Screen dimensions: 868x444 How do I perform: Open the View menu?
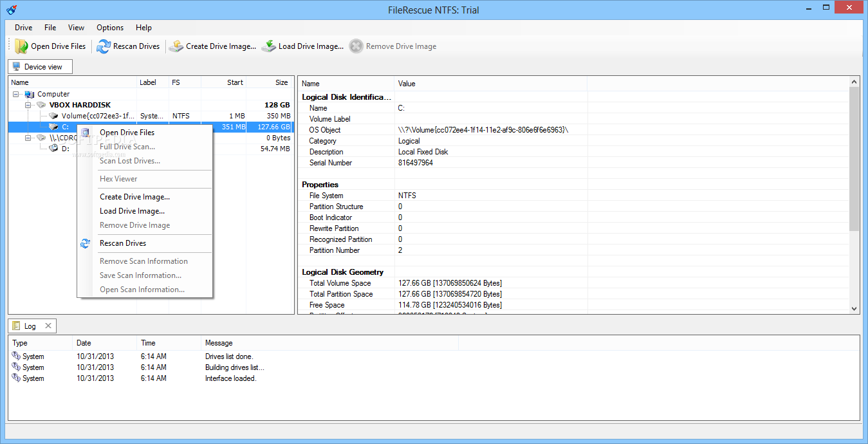pyautogui.click(x=77, y=28)
